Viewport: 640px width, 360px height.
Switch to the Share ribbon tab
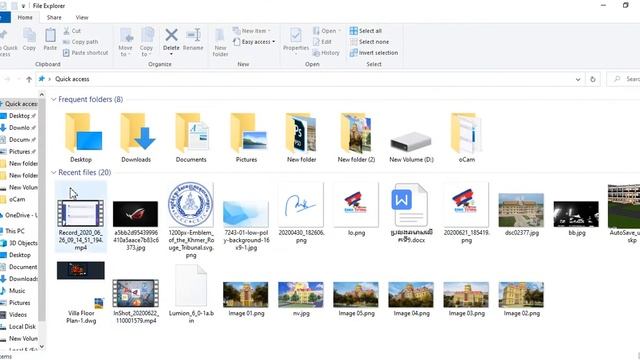tap(54, 18)
